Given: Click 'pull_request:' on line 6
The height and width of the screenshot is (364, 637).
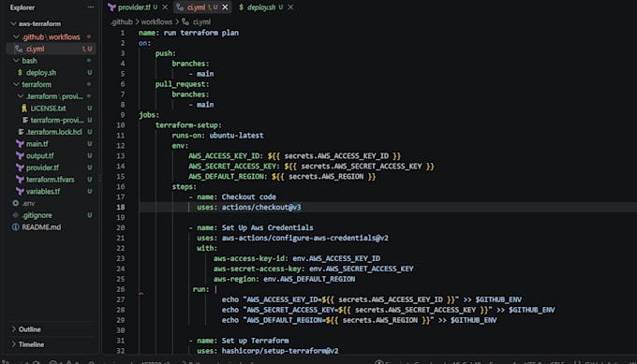Looking at the screenshot, I should 182,84.
